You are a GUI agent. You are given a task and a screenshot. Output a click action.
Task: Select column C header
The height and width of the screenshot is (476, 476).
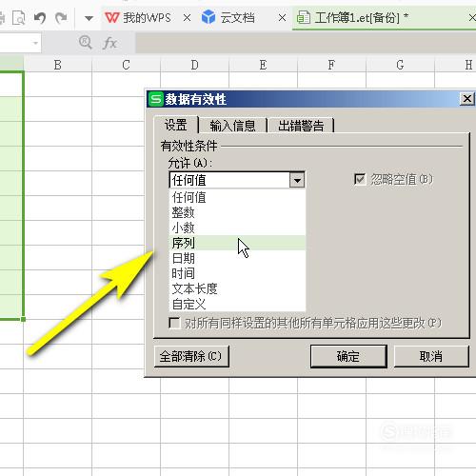[x=126, y=65]
